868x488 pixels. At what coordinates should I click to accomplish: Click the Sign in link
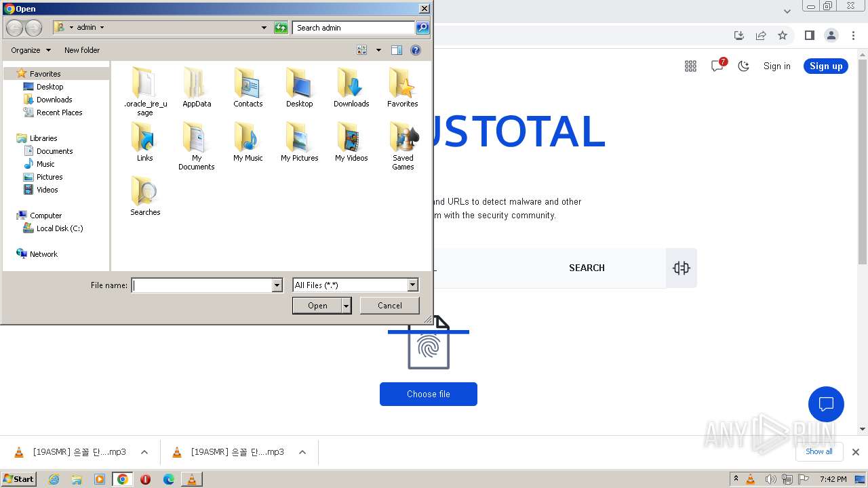[x=777, y=66]
